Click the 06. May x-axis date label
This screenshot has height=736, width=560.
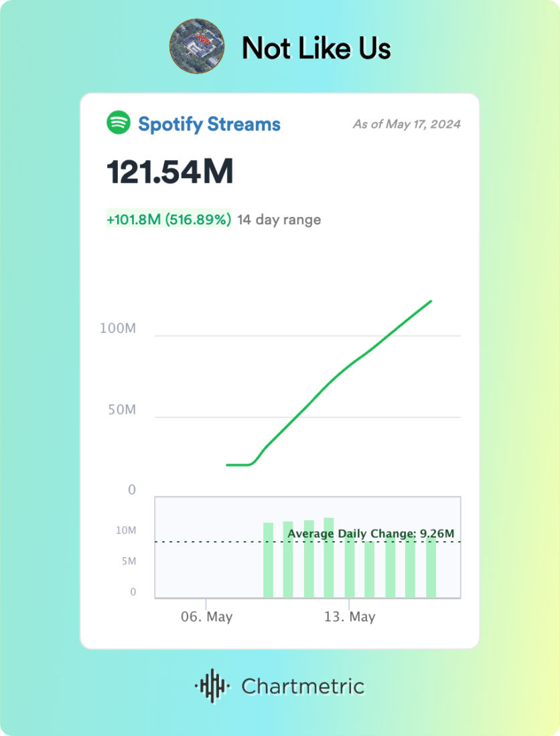pos(207,617)
